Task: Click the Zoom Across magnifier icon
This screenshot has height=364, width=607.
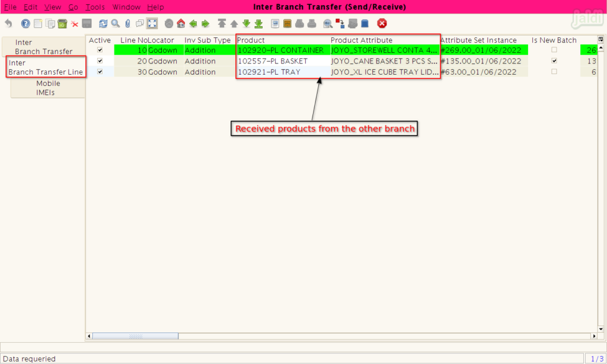Action: coord(328,24)
